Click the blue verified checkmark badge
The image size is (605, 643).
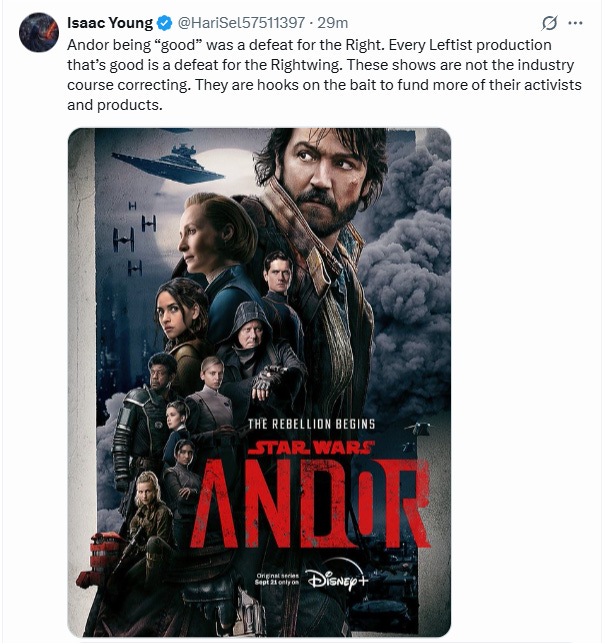(165, 23)
